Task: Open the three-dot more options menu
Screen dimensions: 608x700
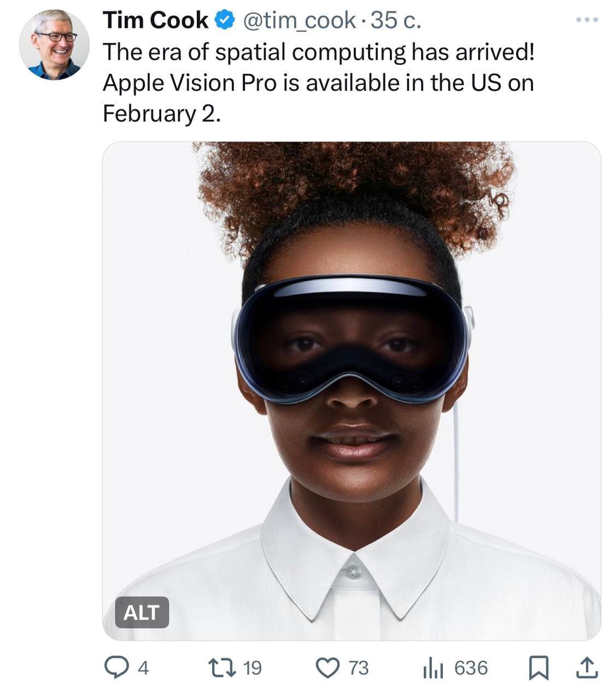Action: 587,20
